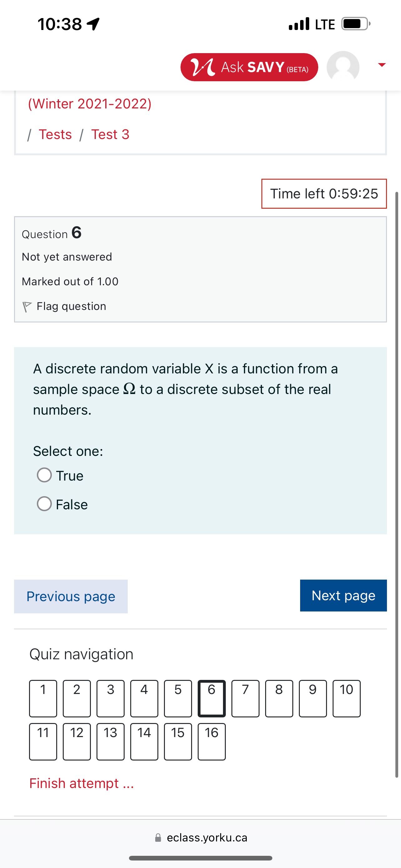Jump to question 1 in quiz navigation

tap(43, 698)
